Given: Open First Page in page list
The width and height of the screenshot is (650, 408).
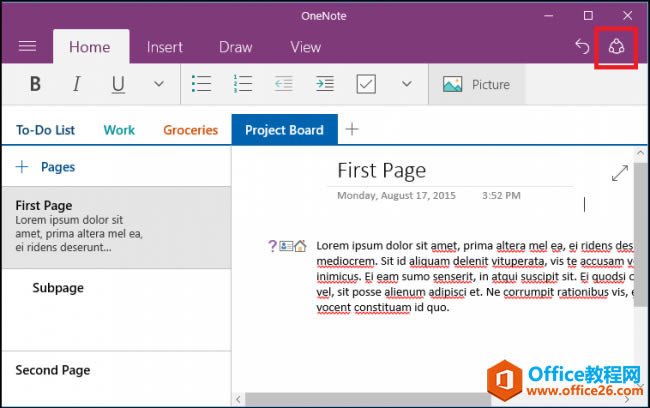Looking at the screenshot, I should [x=116, y=227].
